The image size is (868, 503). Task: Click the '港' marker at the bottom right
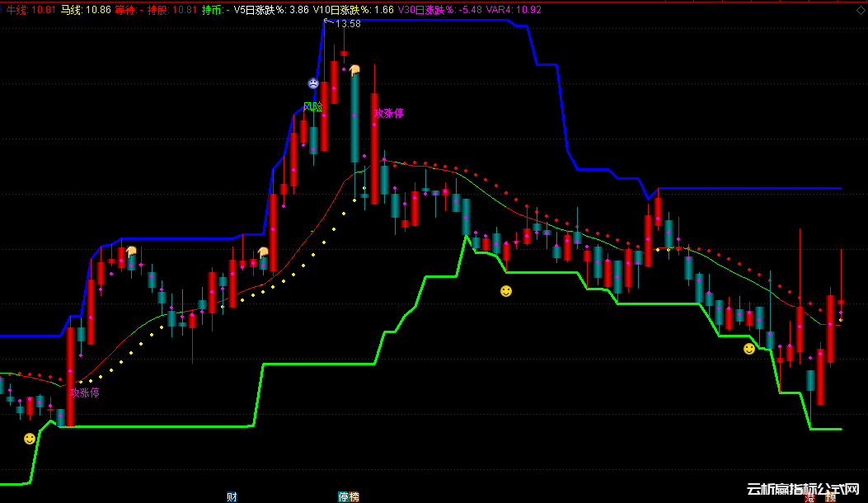(x=809, y=498)
